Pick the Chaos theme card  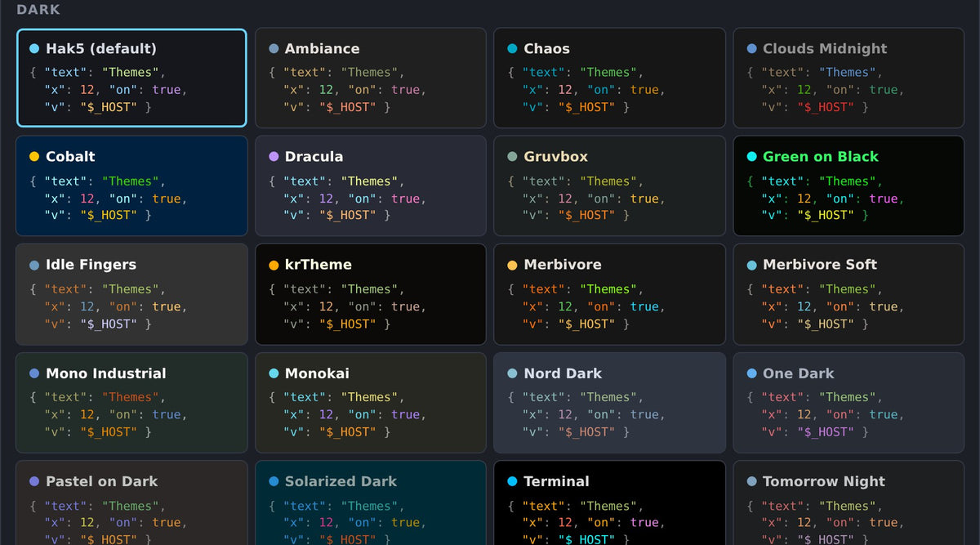click(609, 78)
